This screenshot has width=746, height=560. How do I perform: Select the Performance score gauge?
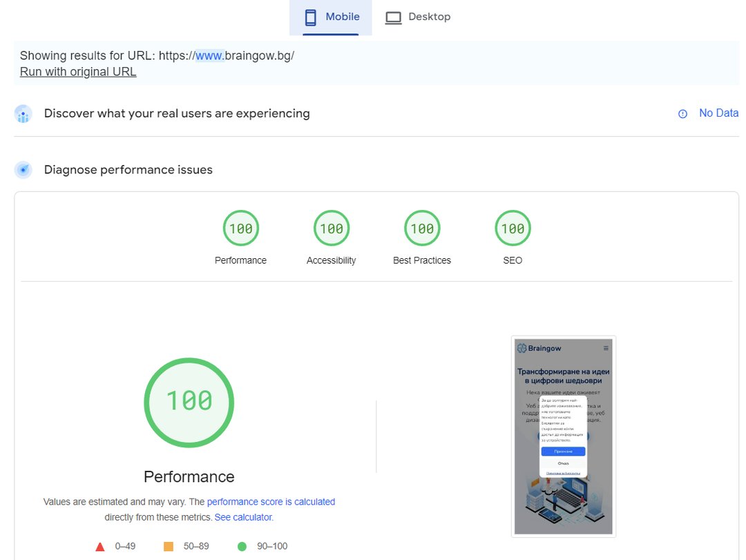240,229
